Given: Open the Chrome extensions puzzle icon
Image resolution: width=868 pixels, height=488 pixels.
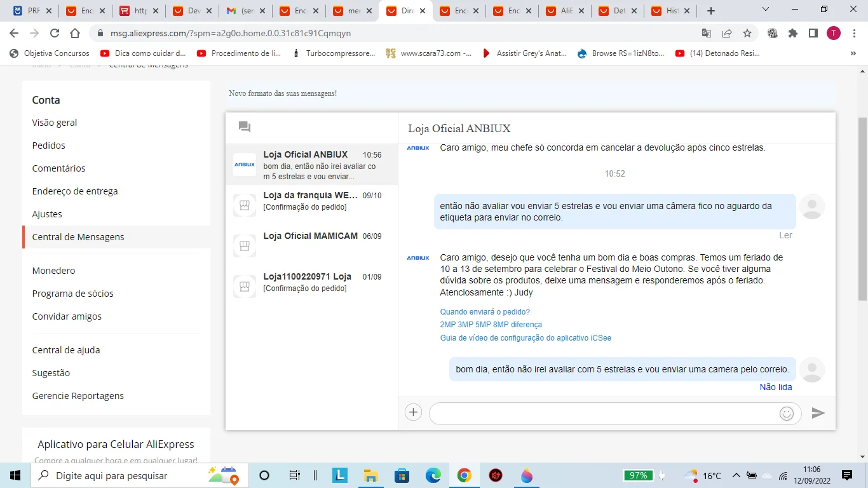Looking at the screenshot, I should point(793,33).
